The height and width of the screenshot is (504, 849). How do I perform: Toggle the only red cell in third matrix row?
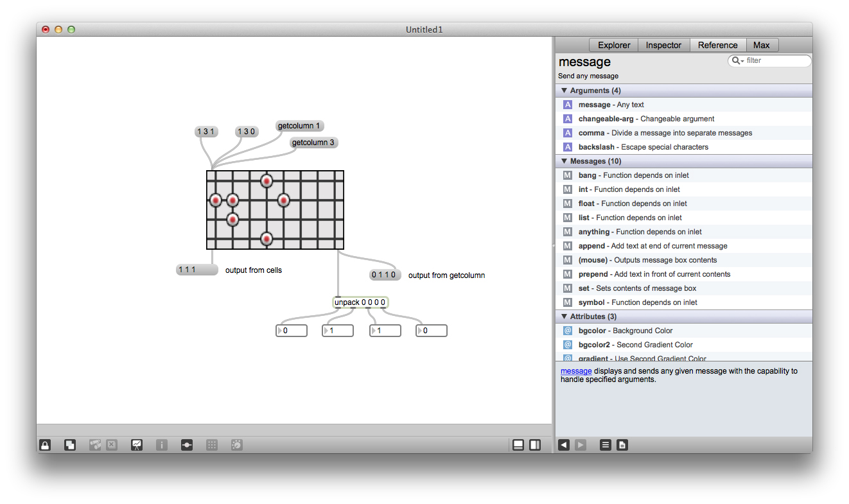232,220
